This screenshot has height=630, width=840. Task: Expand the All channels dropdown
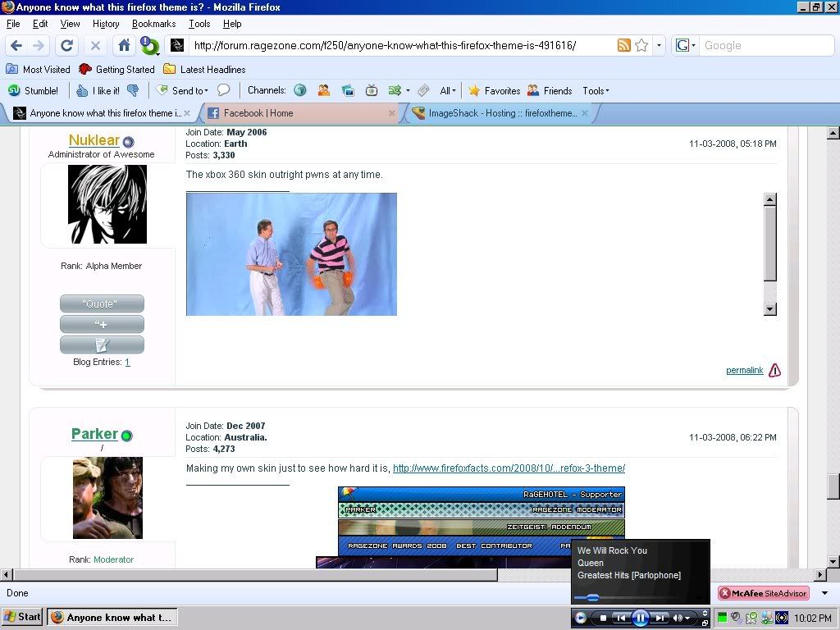[x=448, y=91]
